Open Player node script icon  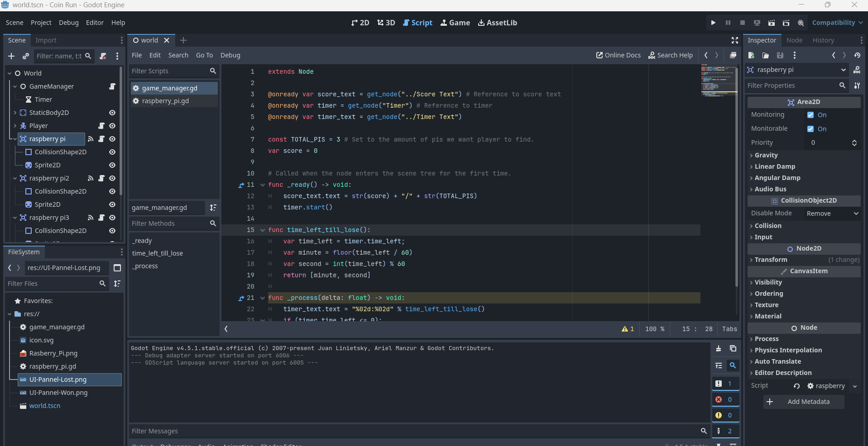click(x=101, y=126)
